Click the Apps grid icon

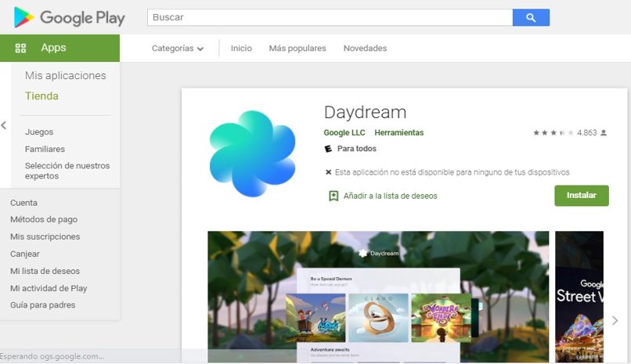[x=20, y=49]
